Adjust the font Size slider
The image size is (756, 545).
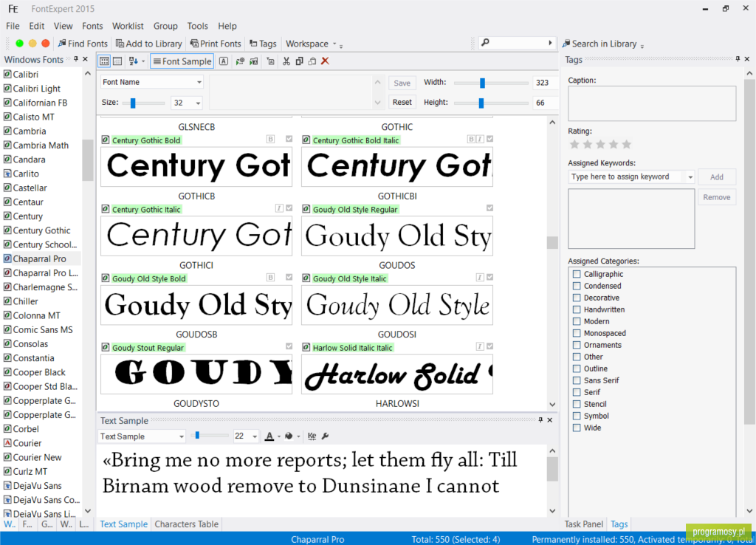(x=133, y=103)
